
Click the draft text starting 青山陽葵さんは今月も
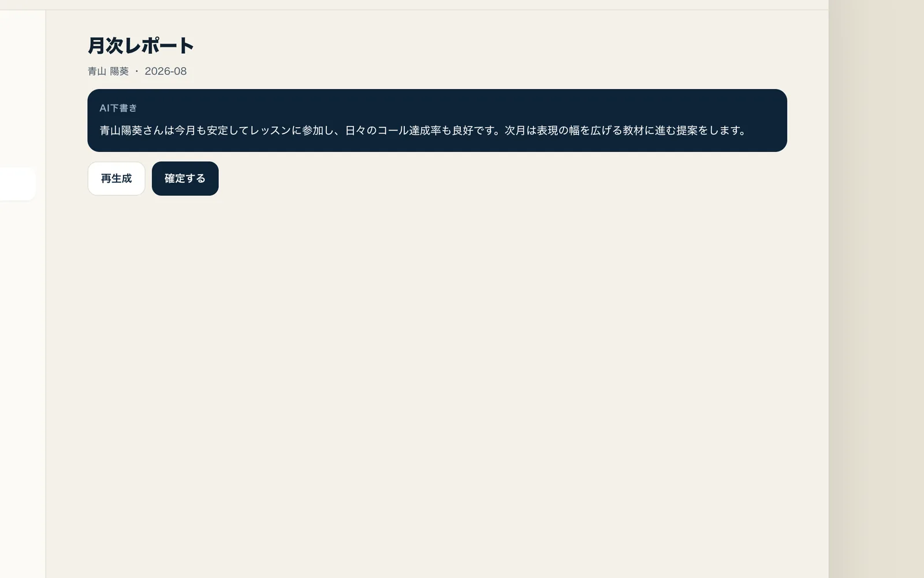coord(423,131)
